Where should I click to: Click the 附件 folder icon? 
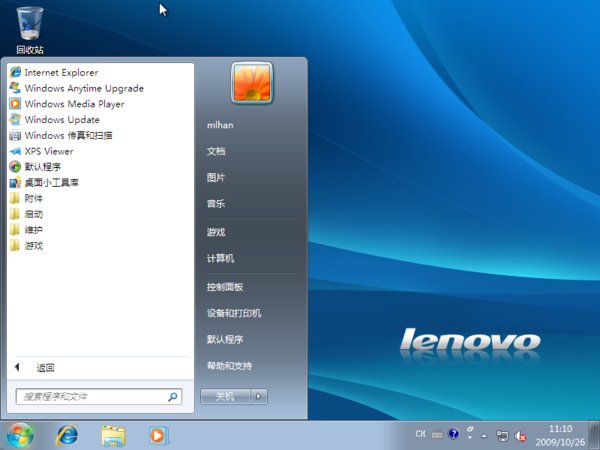[15, 198]
